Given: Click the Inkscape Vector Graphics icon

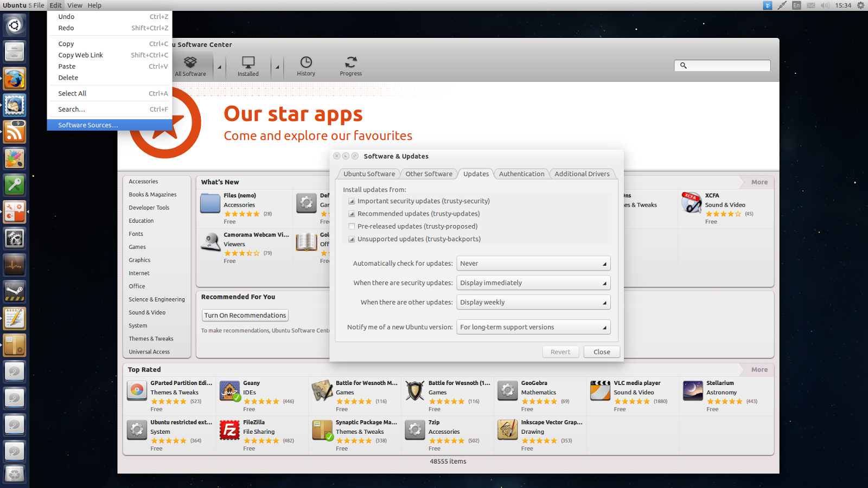Looking at the screenshot, I should (x=507, y=430).
